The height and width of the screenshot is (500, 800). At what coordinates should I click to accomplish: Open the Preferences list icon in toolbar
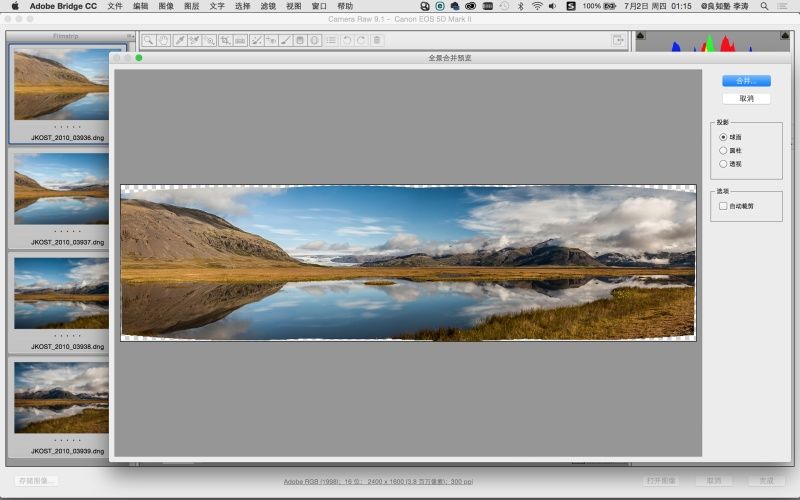pos(331,40)
